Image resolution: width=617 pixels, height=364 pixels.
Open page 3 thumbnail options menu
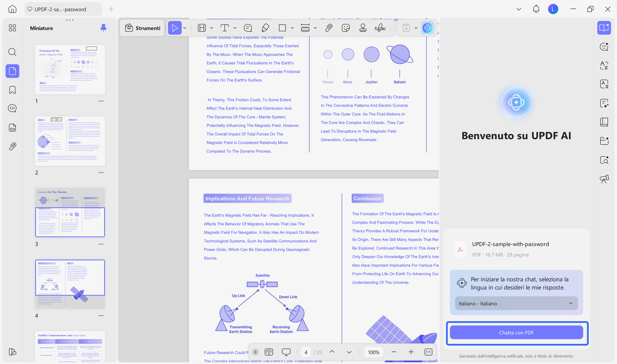click(101, 244)
